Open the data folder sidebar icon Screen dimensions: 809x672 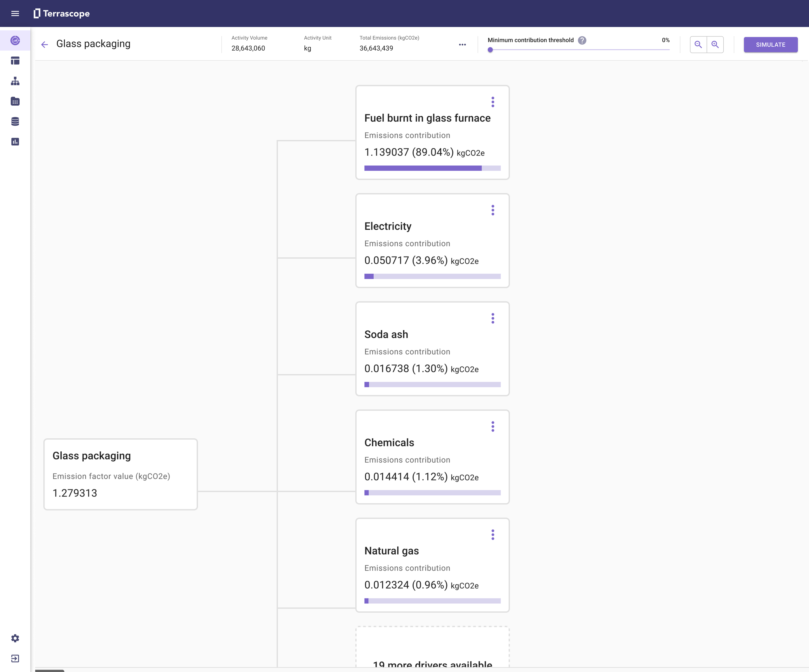(15, 101)
